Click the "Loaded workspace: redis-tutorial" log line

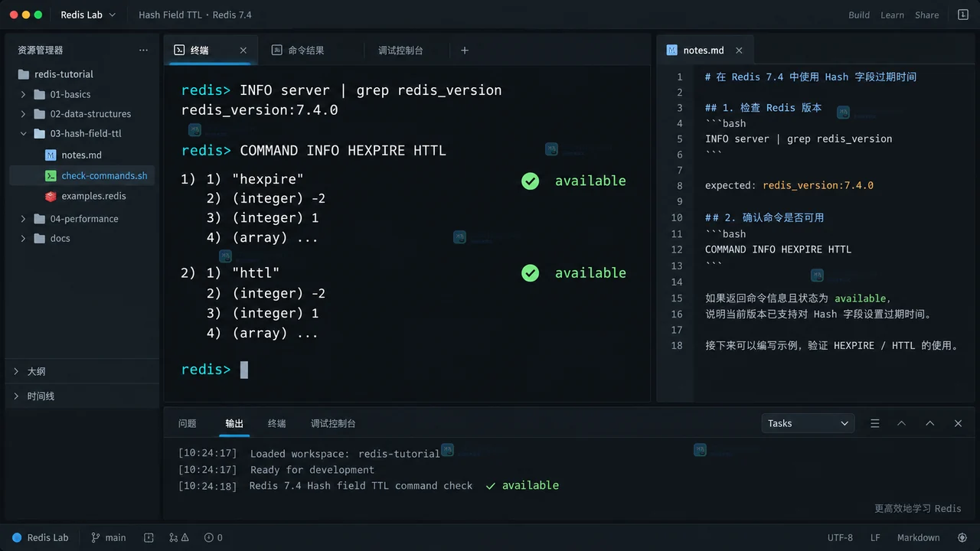pos(345,454)
